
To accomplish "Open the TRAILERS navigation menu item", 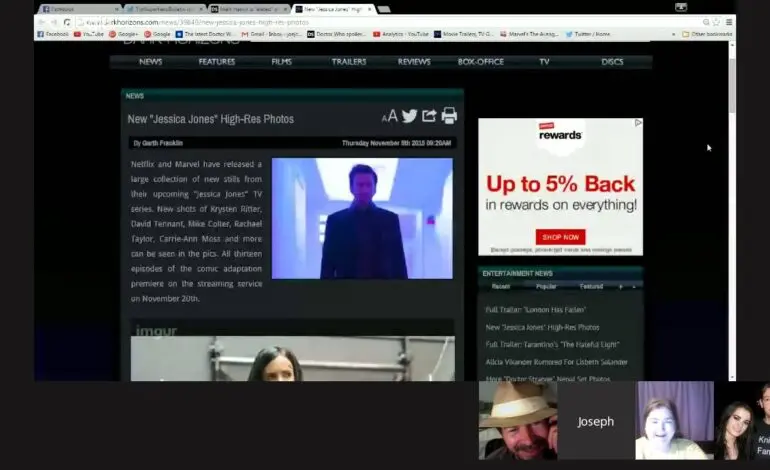I will (349, 62).
